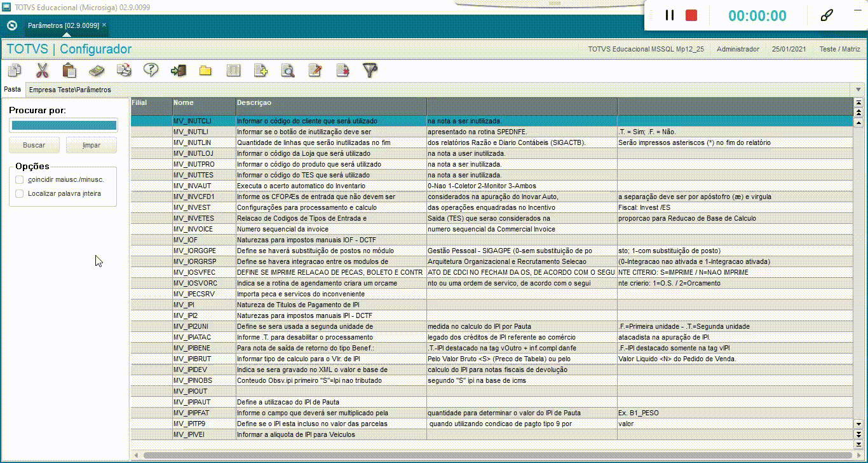The image size is (868, 463).
Task: Click 'Empresa Teste\Parâmetros' path text
Action: [70, 90]
